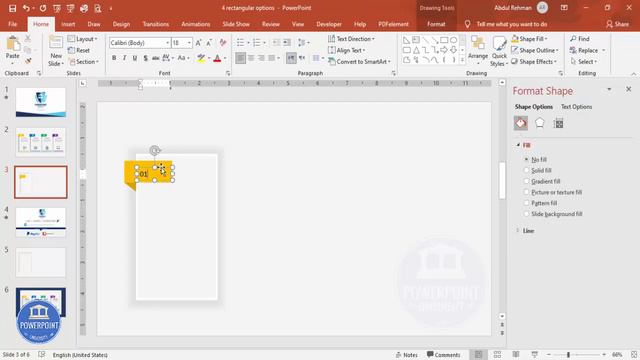Image resolution: width=640 pixels, height=360 pixels.
Task: Open the File menu
Action: [13, 24]
